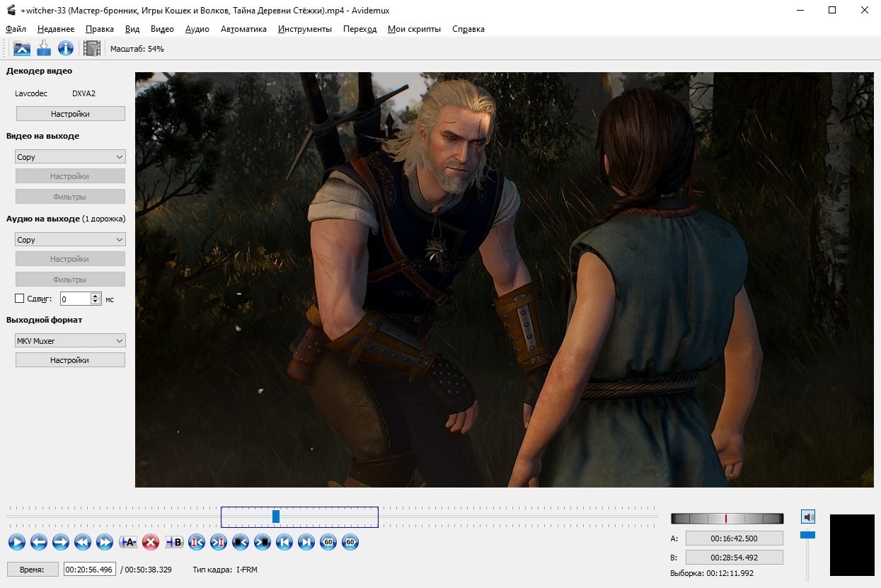Open the Правка menu

click(x=100, y=29)
